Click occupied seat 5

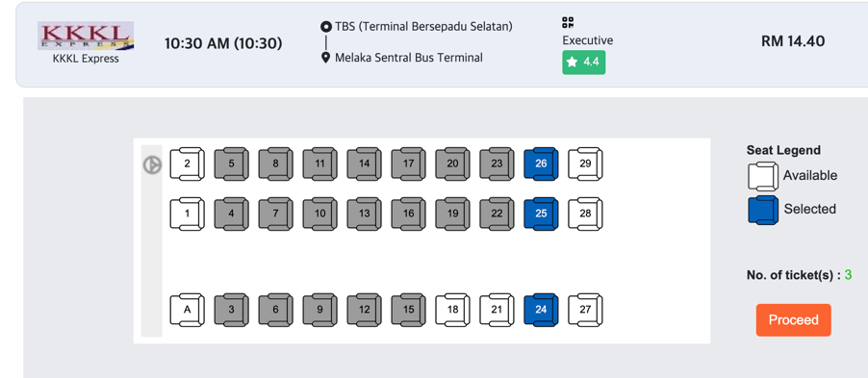[x=231, y=164]
